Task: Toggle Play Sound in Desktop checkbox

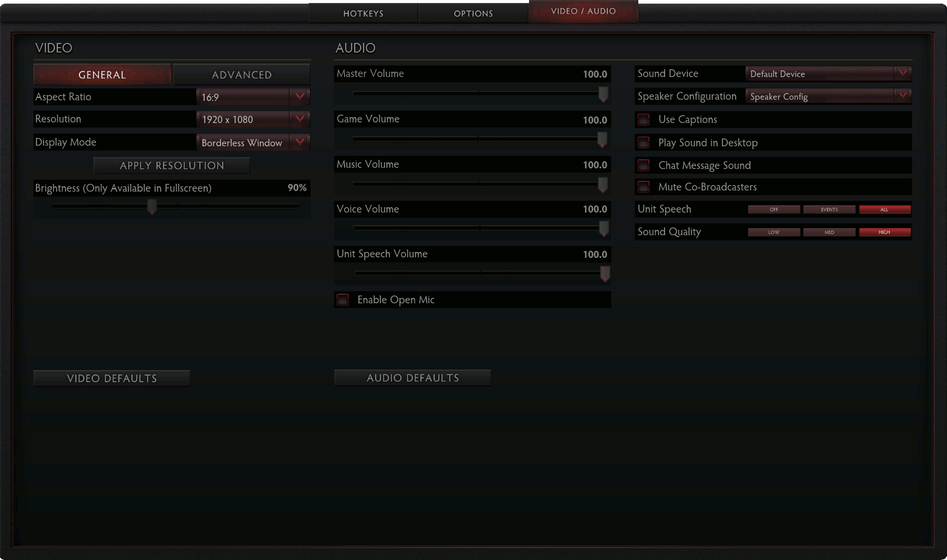Action: tap(644, 142)
